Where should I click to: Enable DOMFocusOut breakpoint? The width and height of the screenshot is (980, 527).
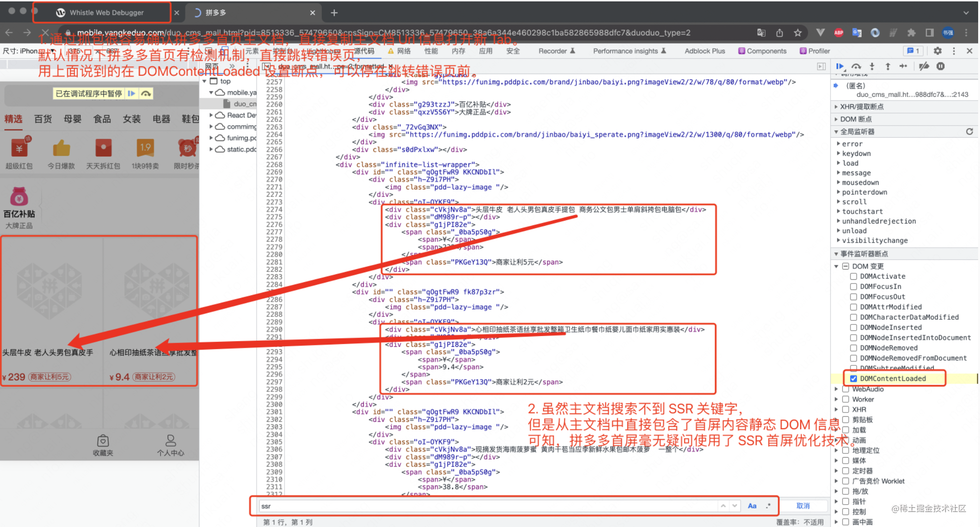pyautogui.click(x=853, y=297)
